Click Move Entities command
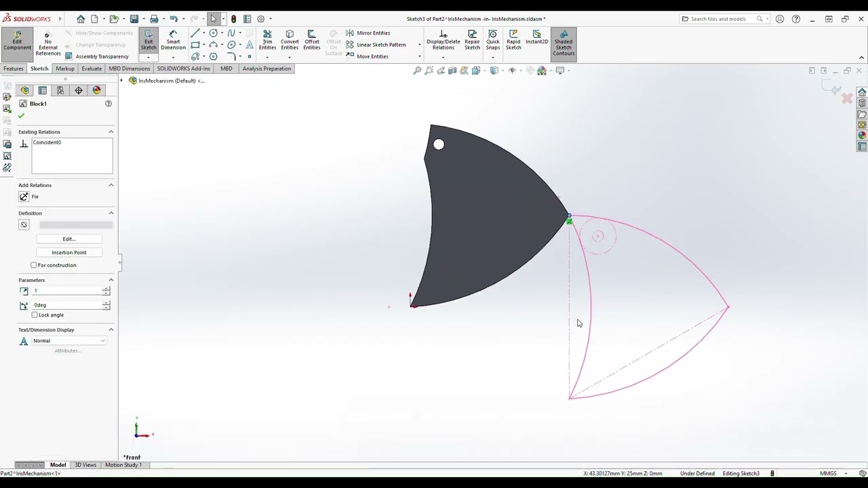 pos(368,56)
